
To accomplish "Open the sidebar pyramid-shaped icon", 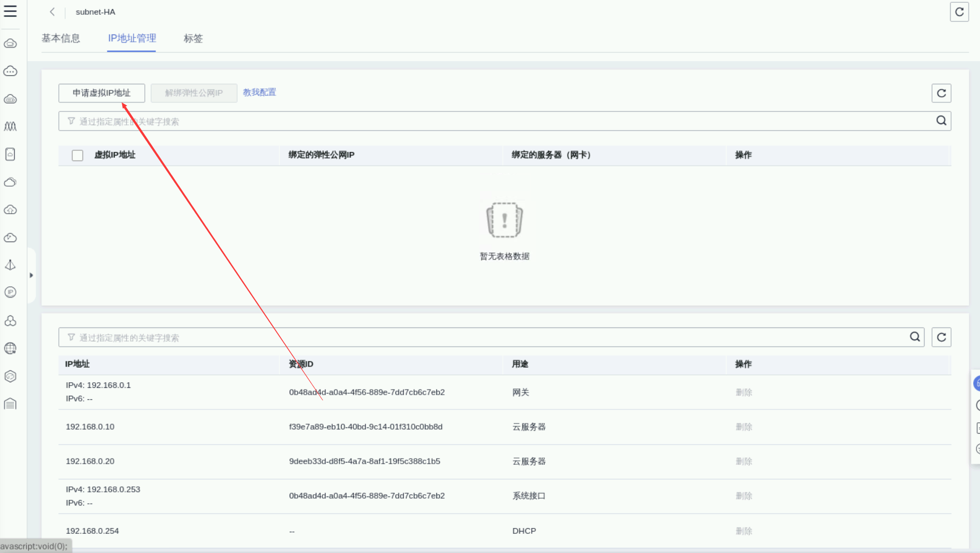I will point(10,265).
